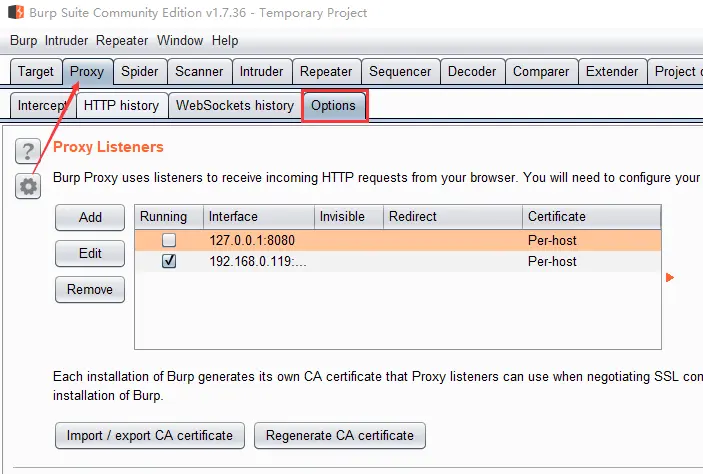Click Import / export CA certificate
This screenshot has width=703, height=474.
coord(149,436)
